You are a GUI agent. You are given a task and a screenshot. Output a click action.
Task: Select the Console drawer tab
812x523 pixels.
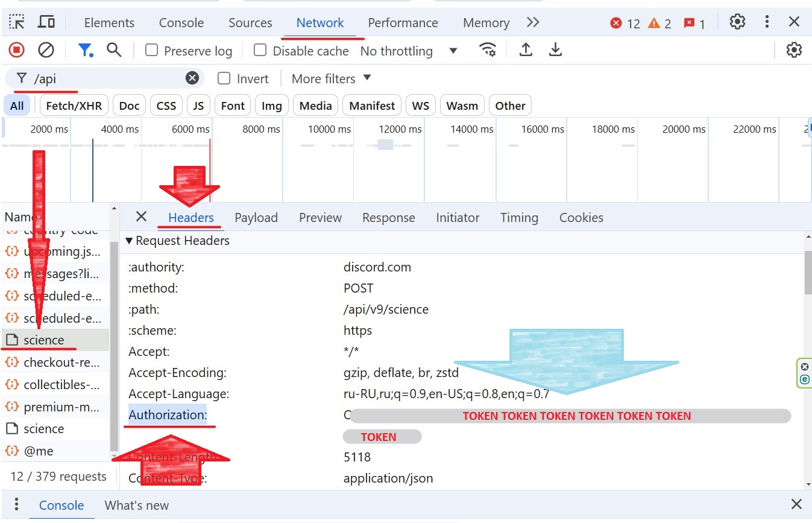coord(61,506)
